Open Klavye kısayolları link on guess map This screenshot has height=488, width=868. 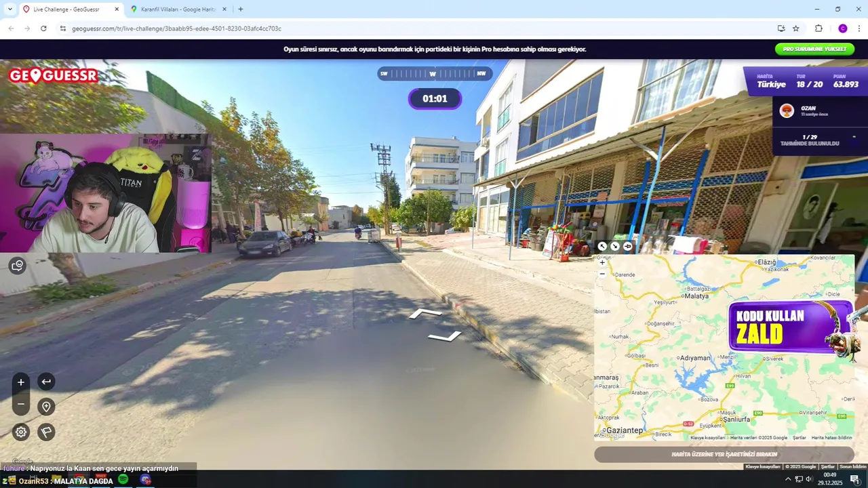(x=708, y=438)
